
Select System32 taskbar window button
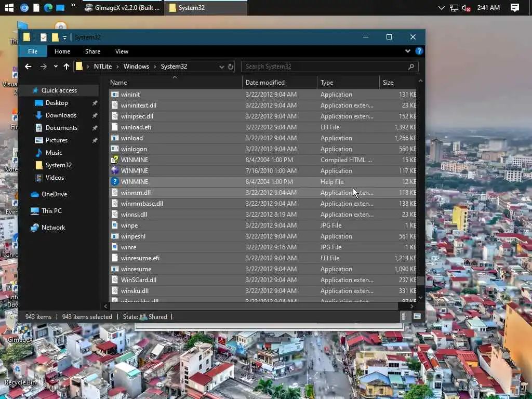pos(206,7)
